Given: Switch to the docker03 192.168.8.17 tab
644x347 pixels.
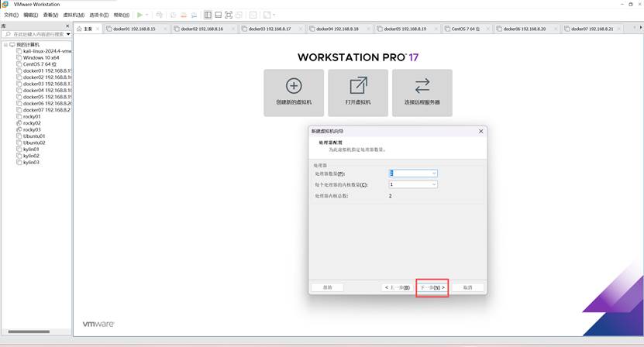Looking at the screenshot, I should coord(270,29).
